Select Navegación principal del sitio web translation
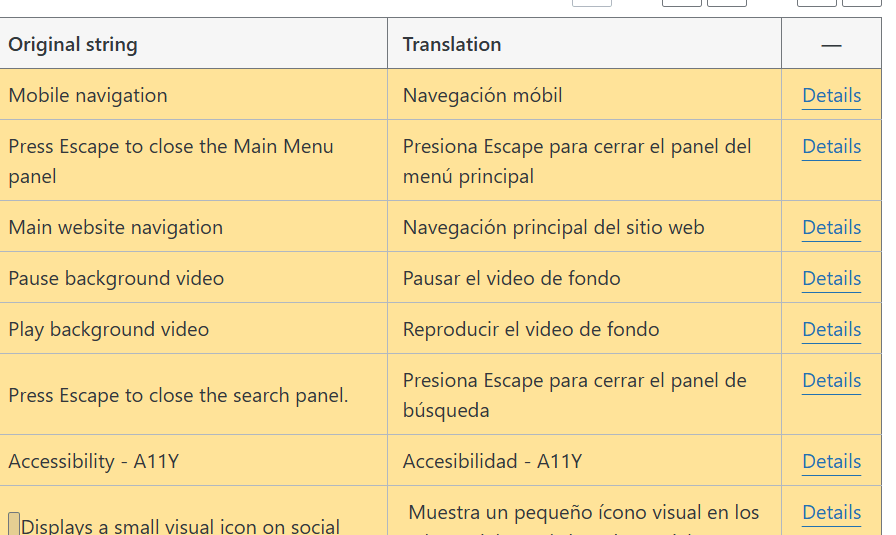This screenshot has height=535, width=896. coord(553,227)
